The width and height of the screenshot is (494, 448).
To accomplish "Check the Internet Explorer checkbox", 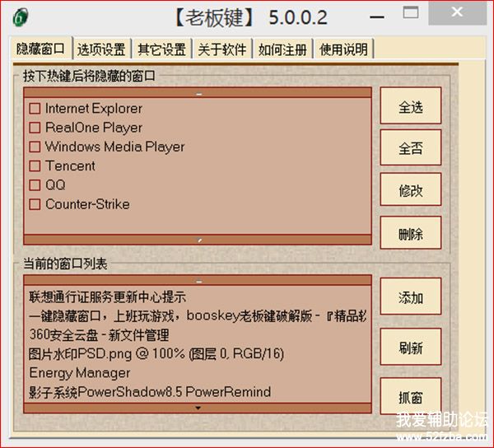I will coord(35,109).
